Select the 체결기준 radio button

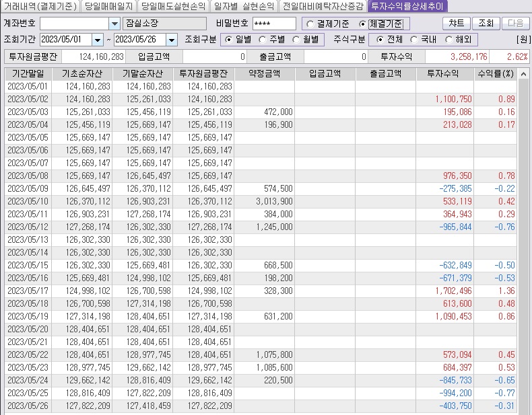[x=362, y=24]
